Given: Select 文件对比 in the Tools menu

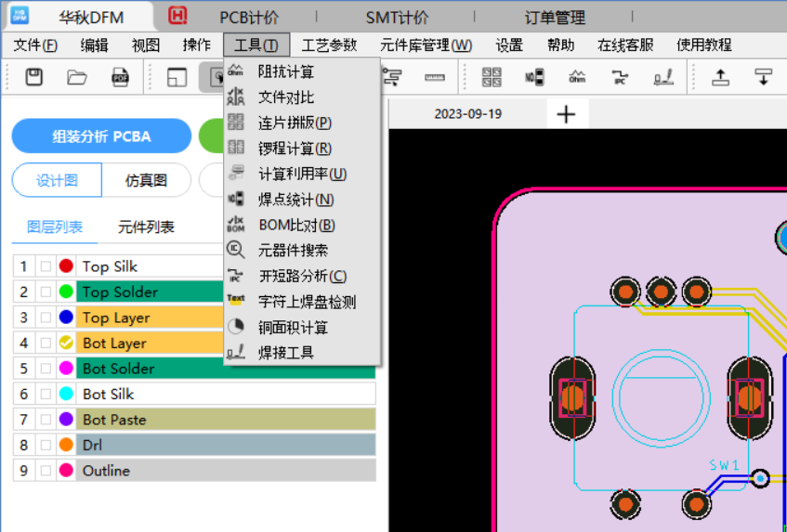Looking at the screenshot, I should [302, 97].
